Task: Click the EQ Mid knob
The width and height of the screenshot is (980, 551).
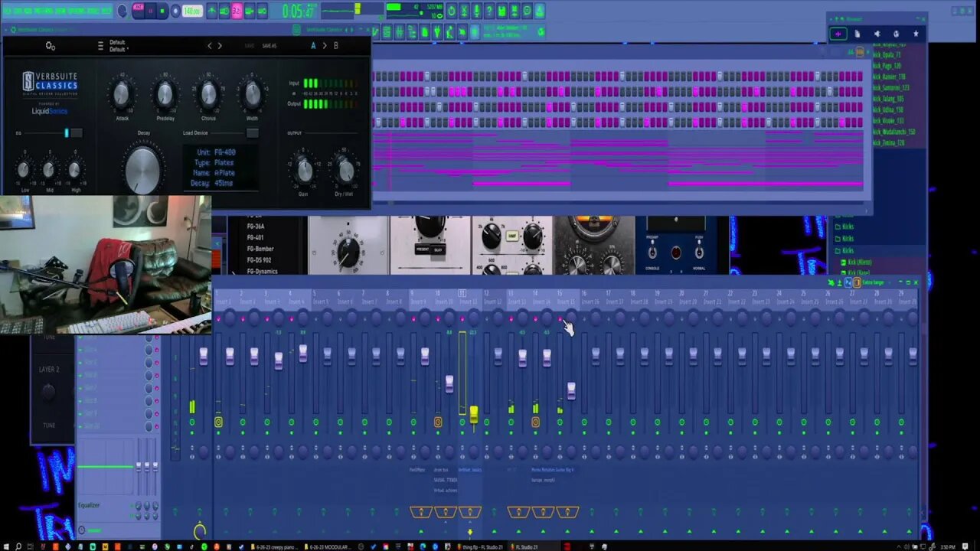Action: click(x=49, y=170)
